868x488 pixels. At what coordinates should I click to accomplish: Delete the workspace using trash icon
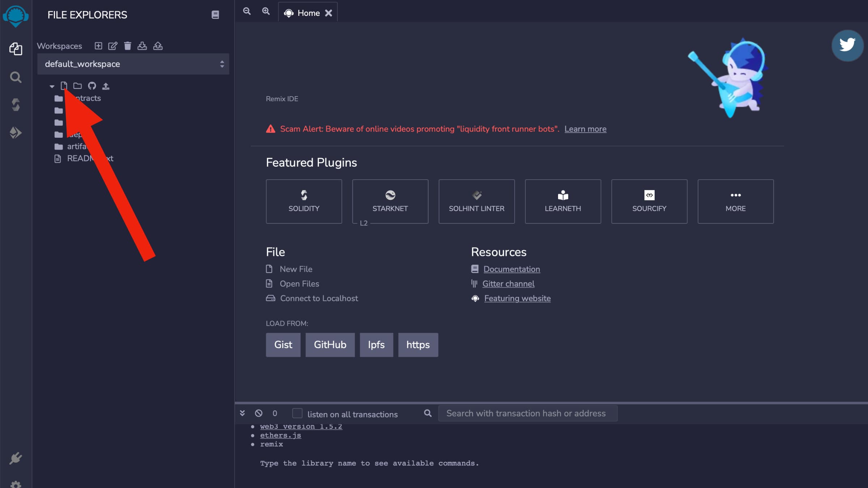127,46
